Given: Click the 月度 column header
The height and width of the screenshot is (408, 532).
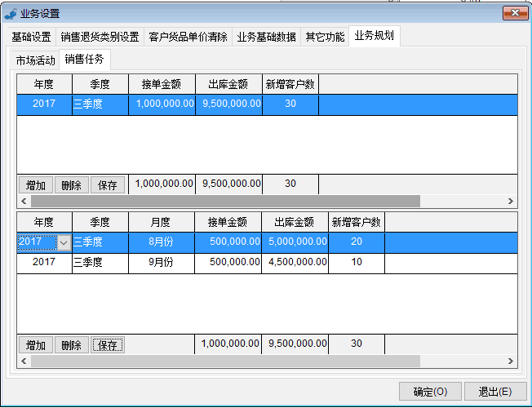Looking at the screenshot, I should coord(162,221).
